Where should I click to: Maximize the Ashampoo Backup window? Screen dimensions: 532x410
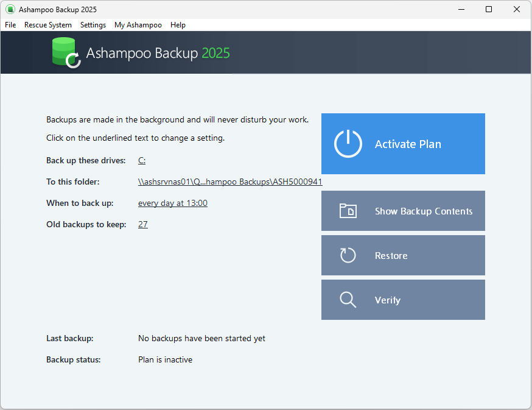click(489, 9)
